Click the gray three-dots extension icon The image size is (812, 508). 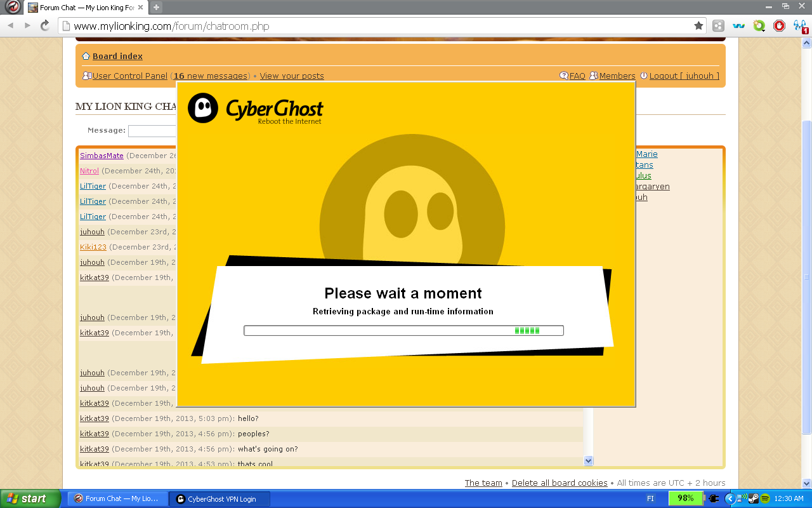(x=718, y=26)
